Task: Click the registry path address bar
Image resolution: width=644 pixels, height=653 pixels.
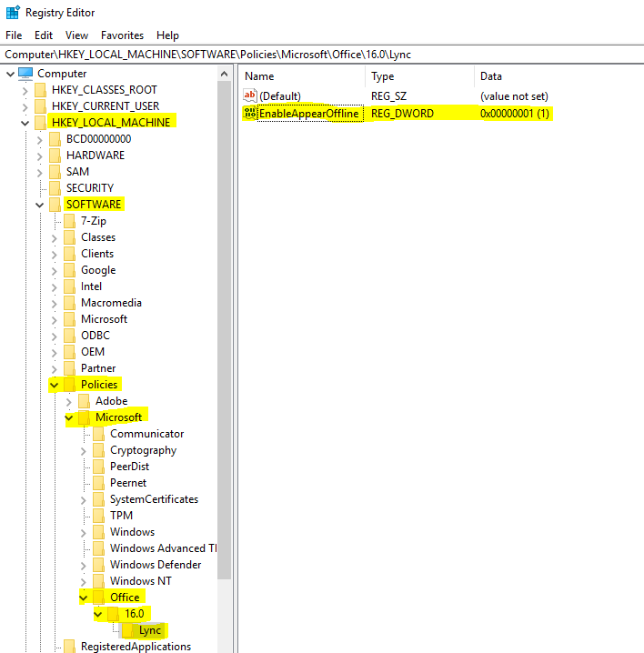Action: pos(322,55)
